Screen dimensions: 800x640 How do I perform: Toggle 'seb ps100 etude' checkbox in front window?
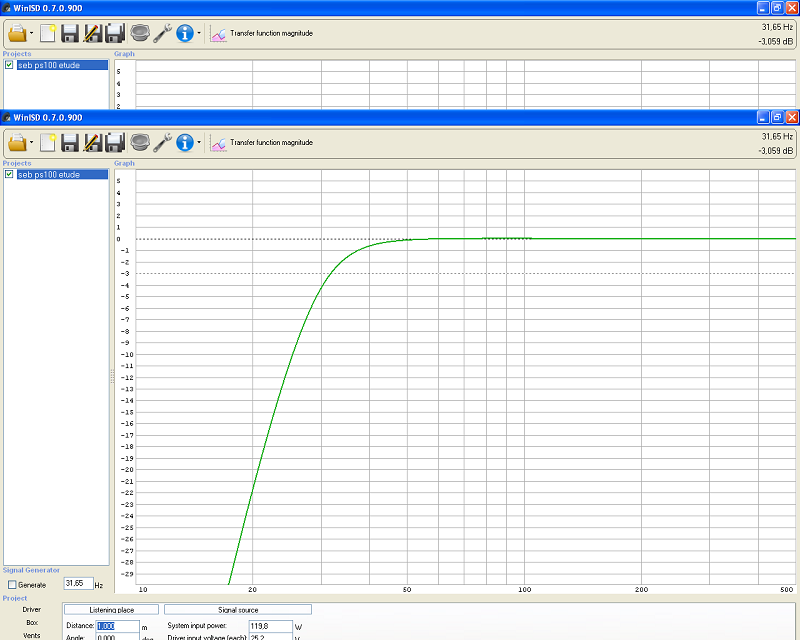click(9, 174)
